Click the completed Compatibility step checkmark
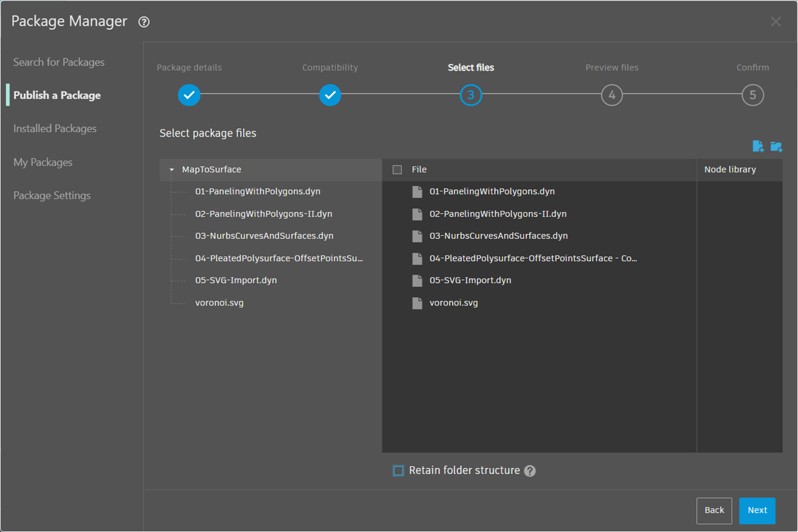Image resolution: width=798 pixels, height=532 pixels. coord(330,95)
